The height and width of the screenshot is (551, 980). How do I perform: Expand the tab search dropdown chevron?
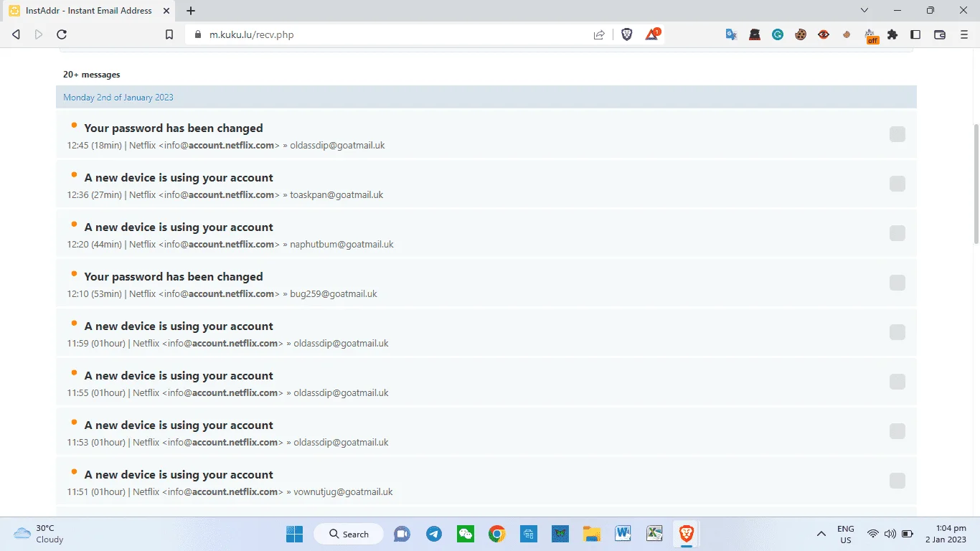pyautogui.click(x=864, y=11)
